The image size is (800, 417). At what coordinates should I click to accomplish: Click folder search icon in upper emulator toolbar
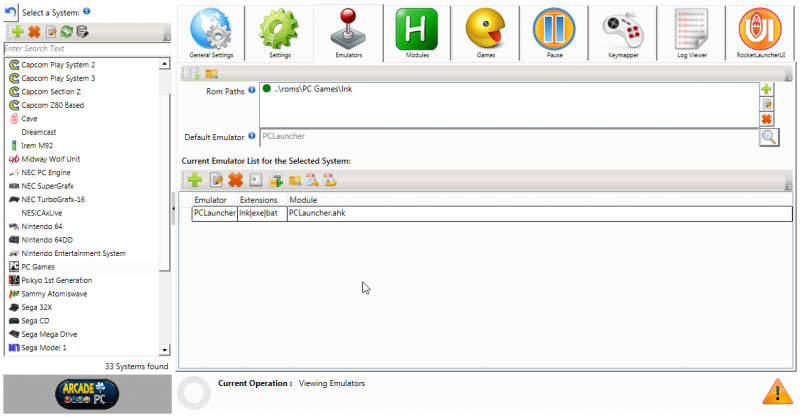(x=211, y=74)
